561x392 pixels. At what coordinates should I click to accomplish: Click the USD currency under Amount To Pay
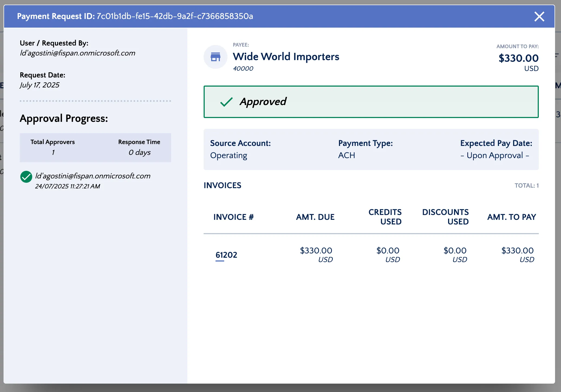pos(531,68)
